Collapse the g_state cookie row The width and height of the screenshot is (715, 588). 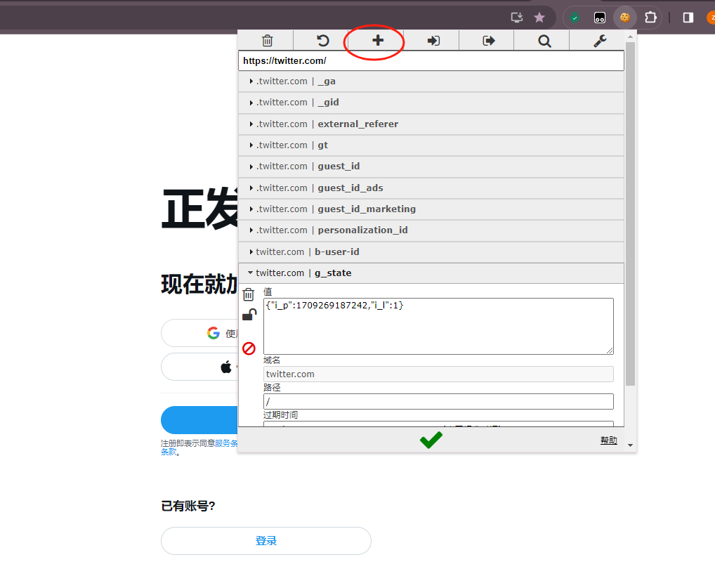pos(431,273)
